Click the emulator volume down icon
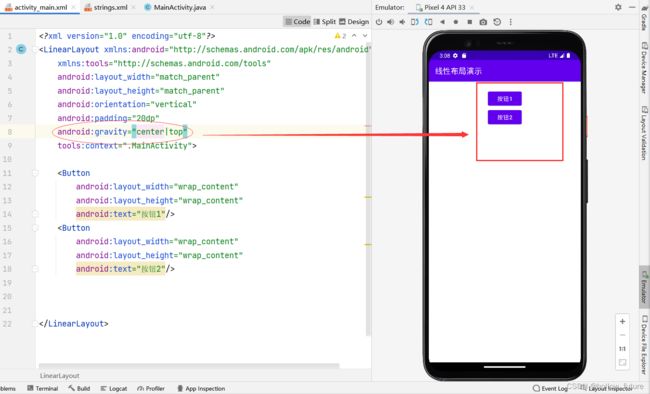650x394 pixels. 402,22
